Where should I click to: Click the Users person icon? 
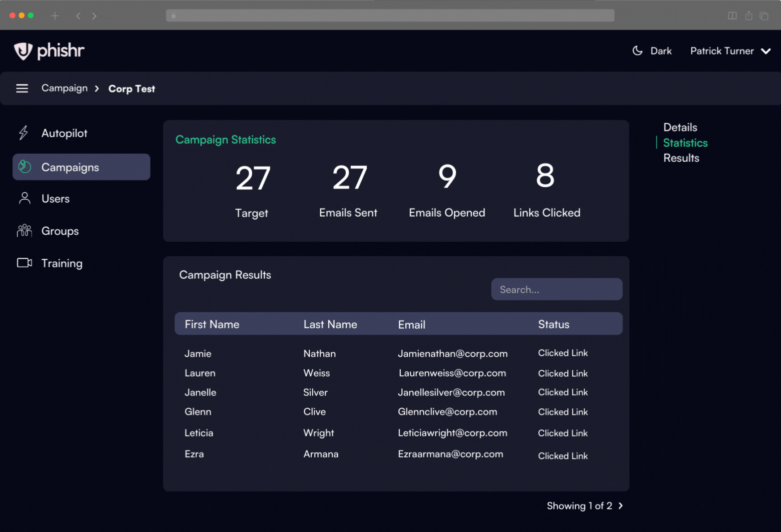tap(25, 199)
